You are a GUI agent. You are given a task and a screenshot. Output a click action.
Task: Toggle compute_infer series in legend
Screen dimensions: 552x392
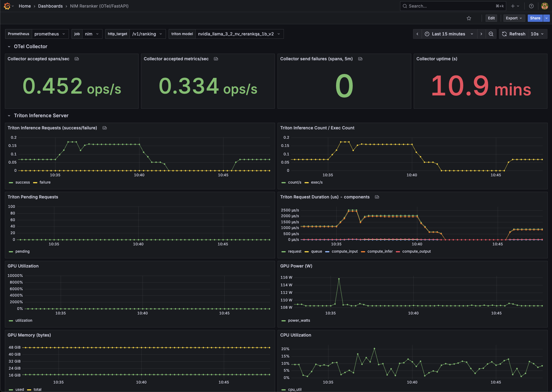coord(380,251)
